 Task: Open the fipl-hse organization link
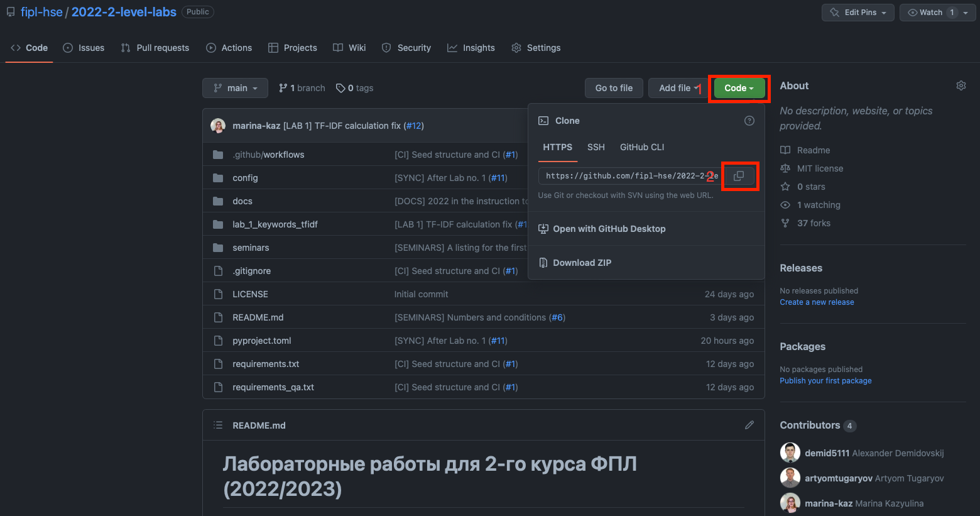41,12
